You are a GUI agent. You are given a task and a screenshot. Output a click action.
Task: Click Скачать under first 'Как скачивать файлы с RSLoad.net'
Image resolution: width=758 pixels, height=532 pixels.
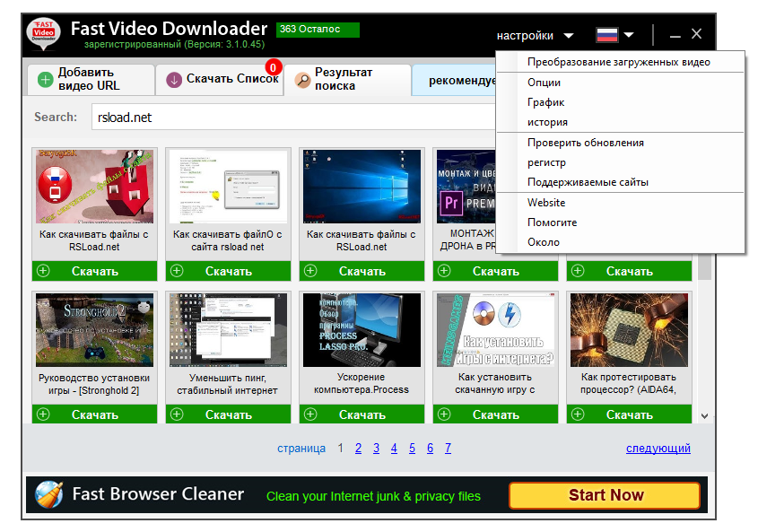click(95, 271)
